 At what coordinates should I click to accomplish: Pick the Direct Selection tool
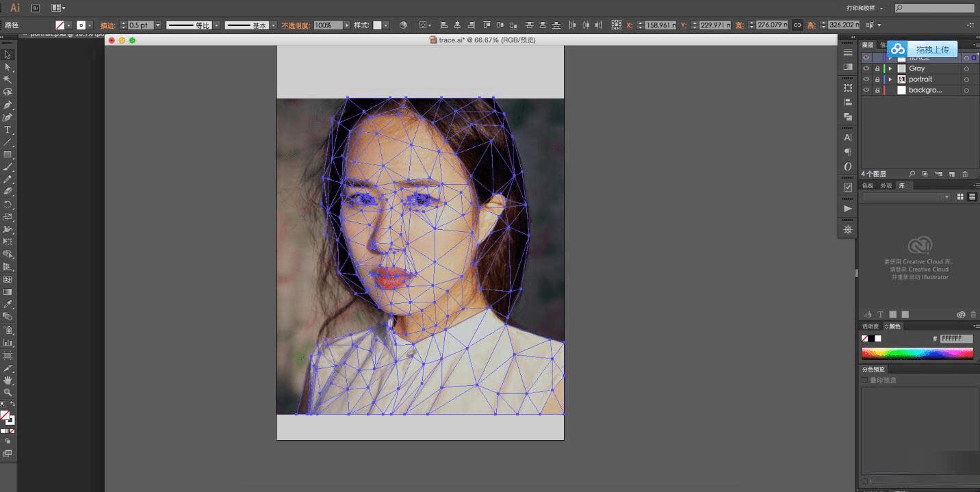(x=8, y=67)
